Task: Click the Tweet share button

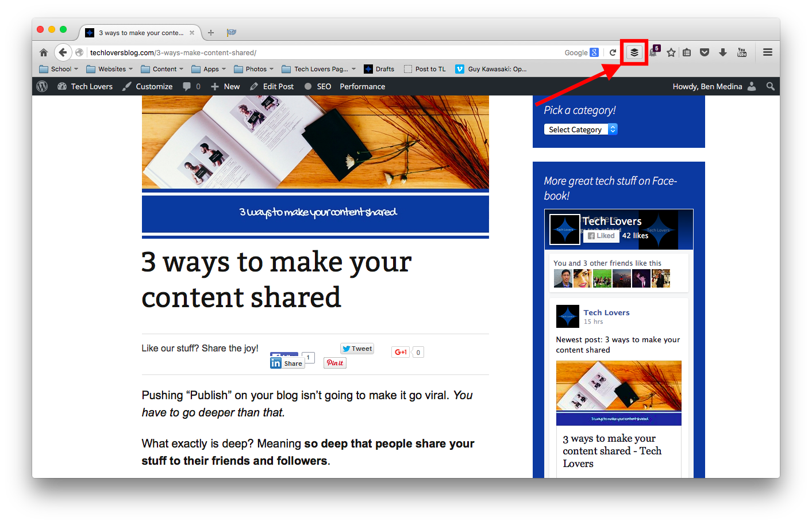Action: (357, 349)
